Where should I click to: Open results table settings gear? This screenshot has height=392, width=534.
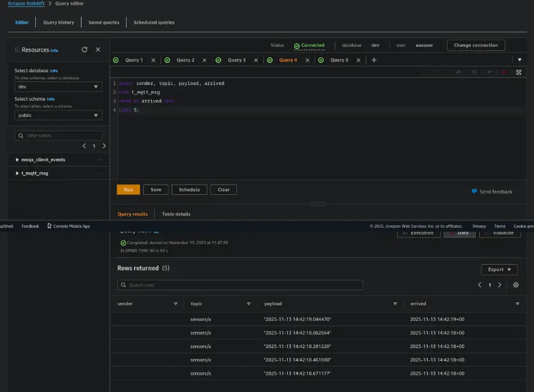coord(516,285)
